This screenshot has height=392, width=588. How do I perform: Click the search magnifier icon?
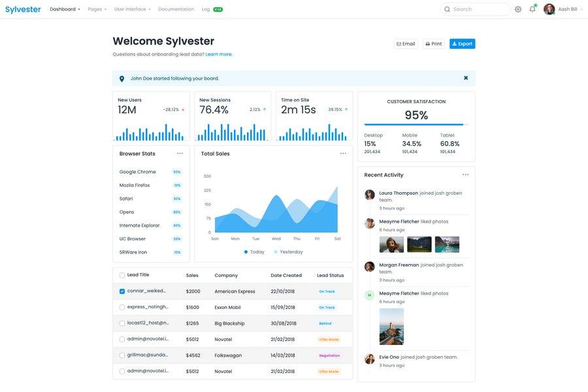[446, 8]
